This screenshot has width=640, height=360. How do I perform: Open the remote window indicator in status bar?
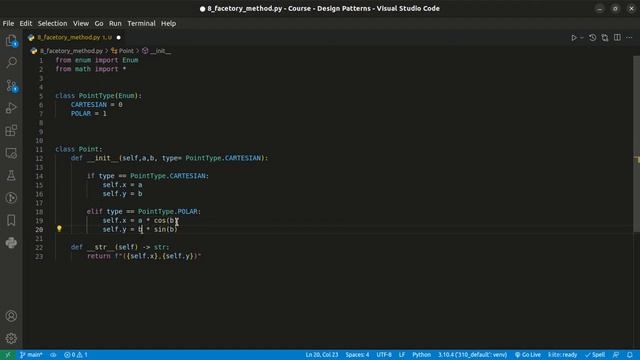[x=8, y=355]
